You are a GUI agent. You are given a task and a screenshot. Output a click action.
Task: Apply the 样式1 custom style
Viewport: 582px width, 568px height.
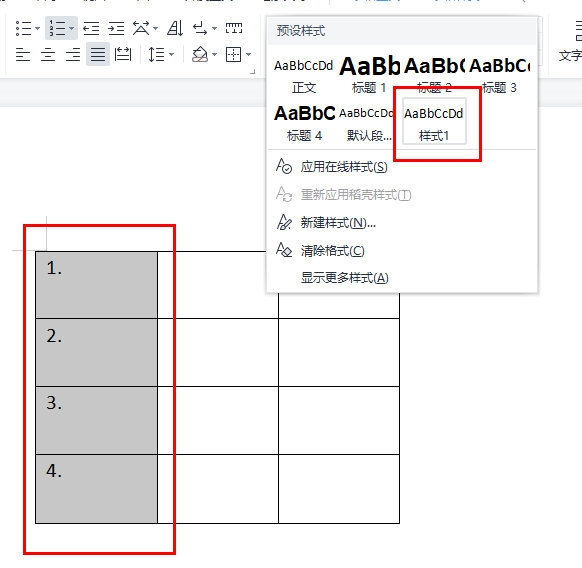434,121
